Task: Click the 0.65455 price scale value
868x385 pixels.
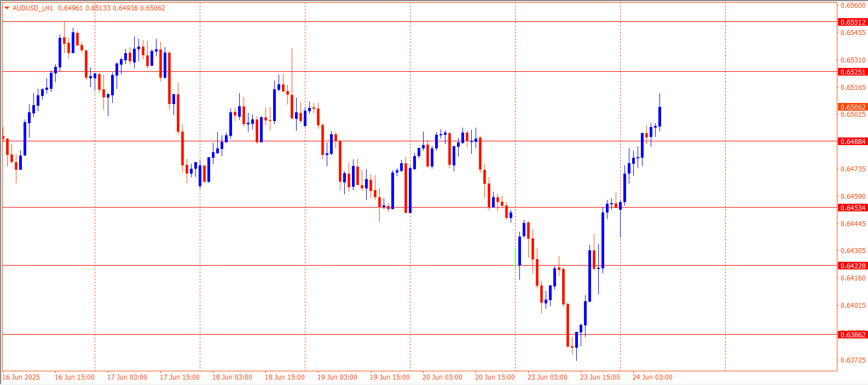Action: tap(853, 33)
